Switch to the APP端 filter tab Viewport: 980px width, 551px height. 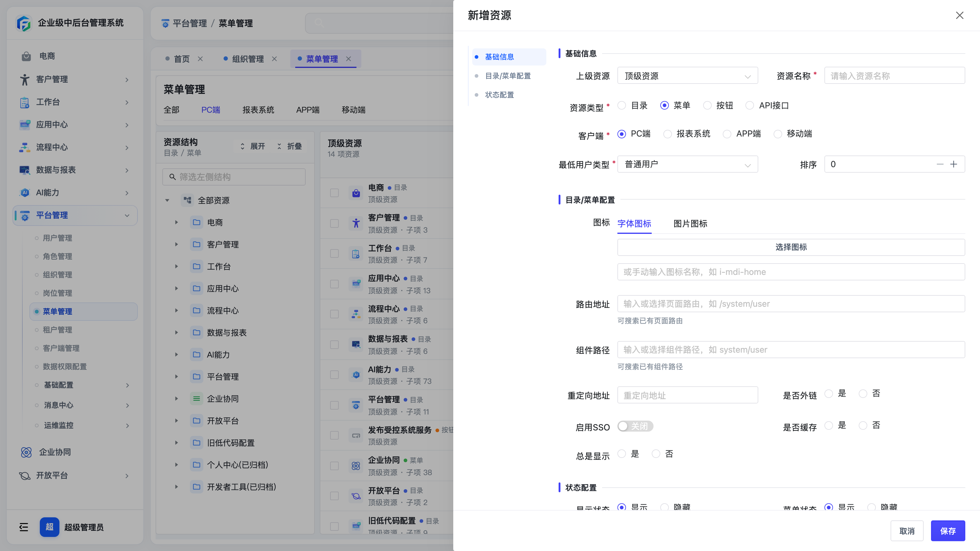coord(308,110)
